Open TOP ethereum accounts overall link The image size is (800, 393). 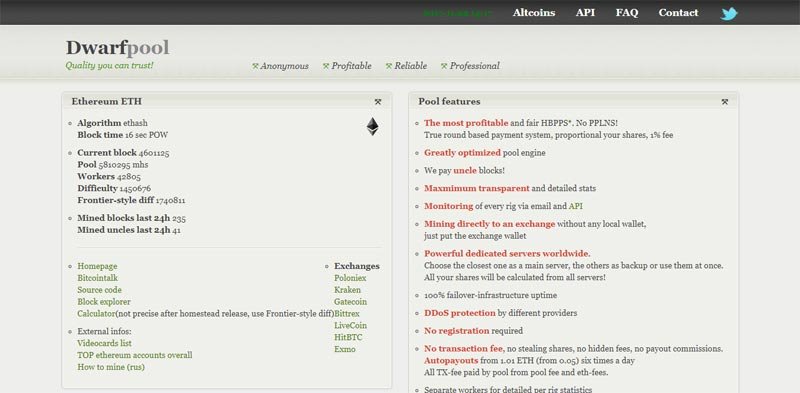point(135,355)
